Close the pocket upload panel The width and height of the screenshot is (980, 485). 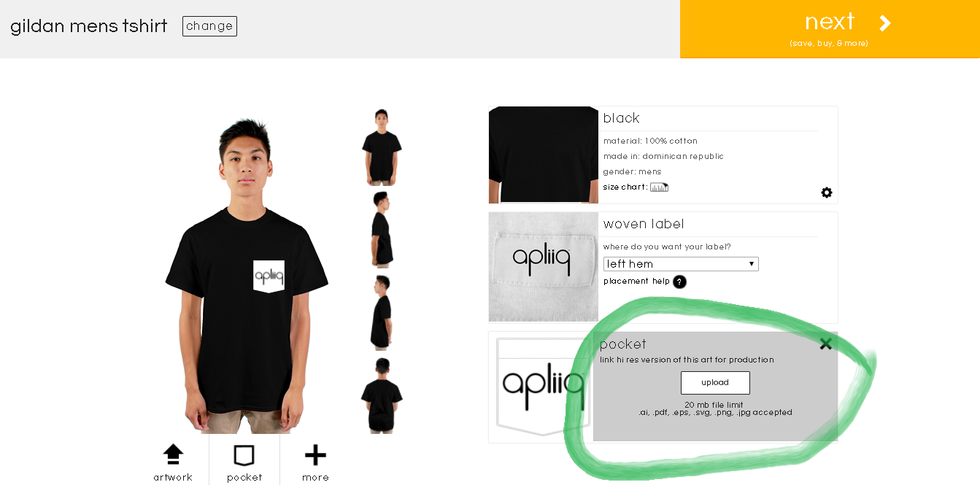(x=825, y=344)
